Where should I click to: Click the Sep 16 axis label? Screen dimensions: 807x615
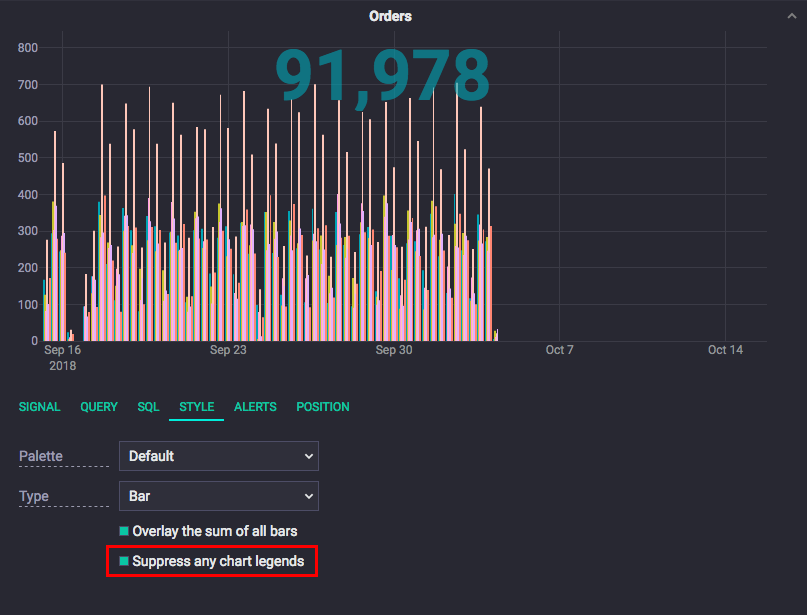coord(62,350)
